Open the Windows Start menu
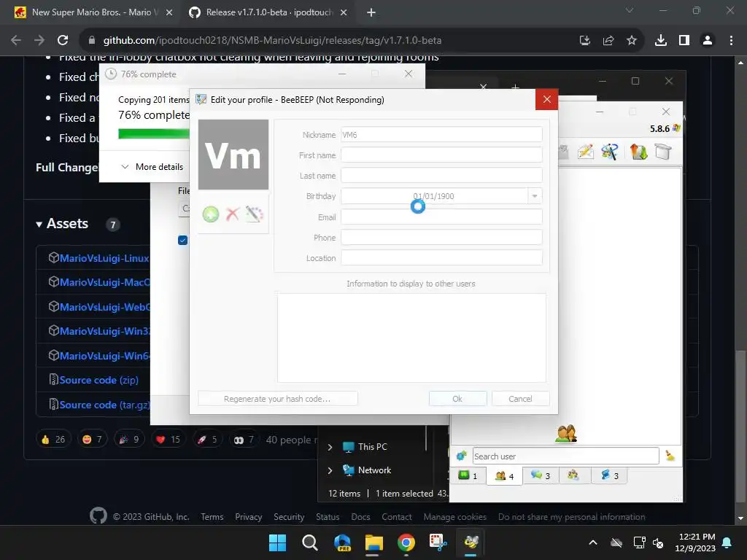 [278, 542]
